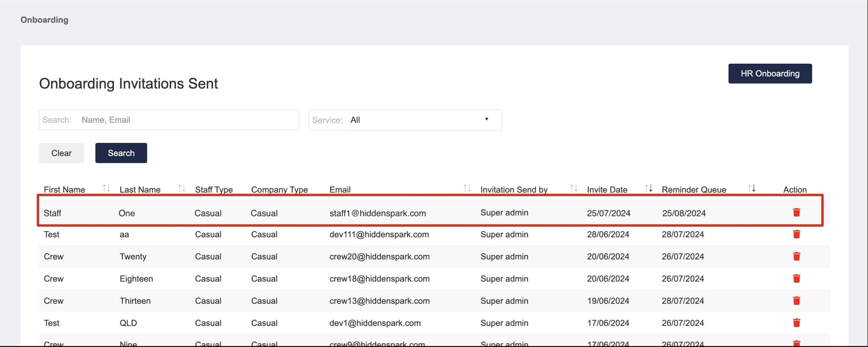The height and width of the screenshot is (347, 868).
Task: Click invite date 19/06/2024
Action: (x=608, y=301)
